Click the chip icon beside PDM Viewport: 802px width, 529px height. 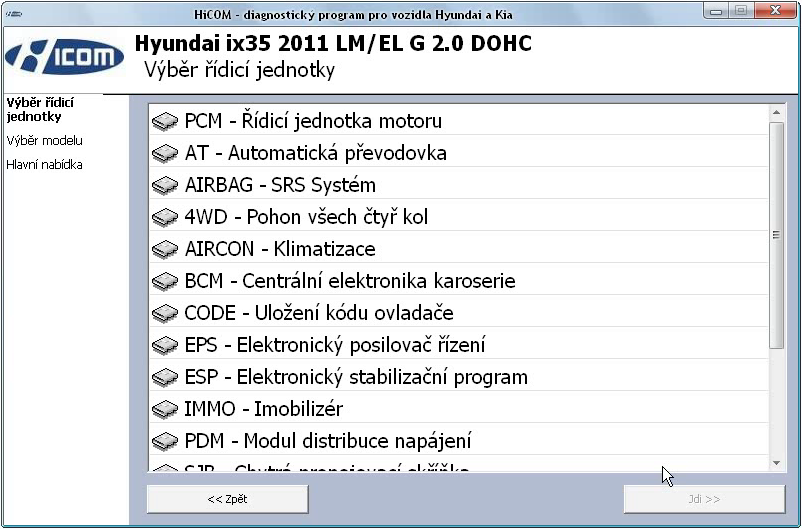click(165, 442)
